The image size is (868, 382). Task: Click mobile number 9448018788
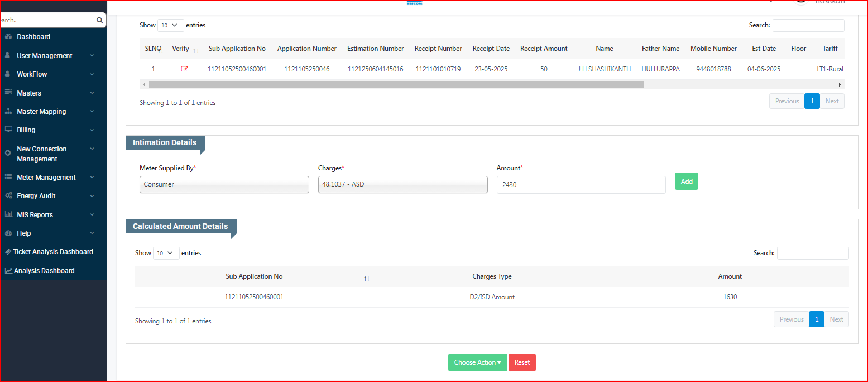pyautogui.click(x=713, y=69)
